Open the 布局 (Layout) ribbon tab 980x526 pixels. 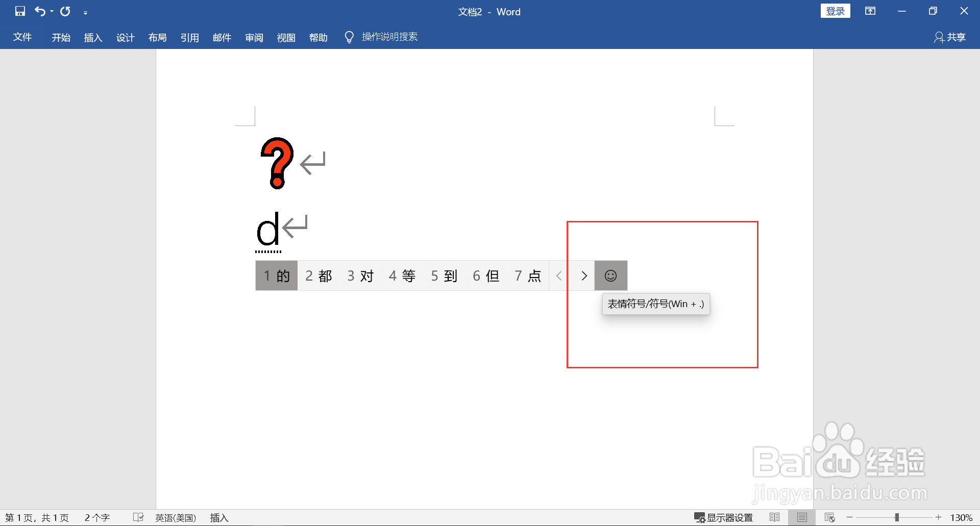(x=158, y=37)
